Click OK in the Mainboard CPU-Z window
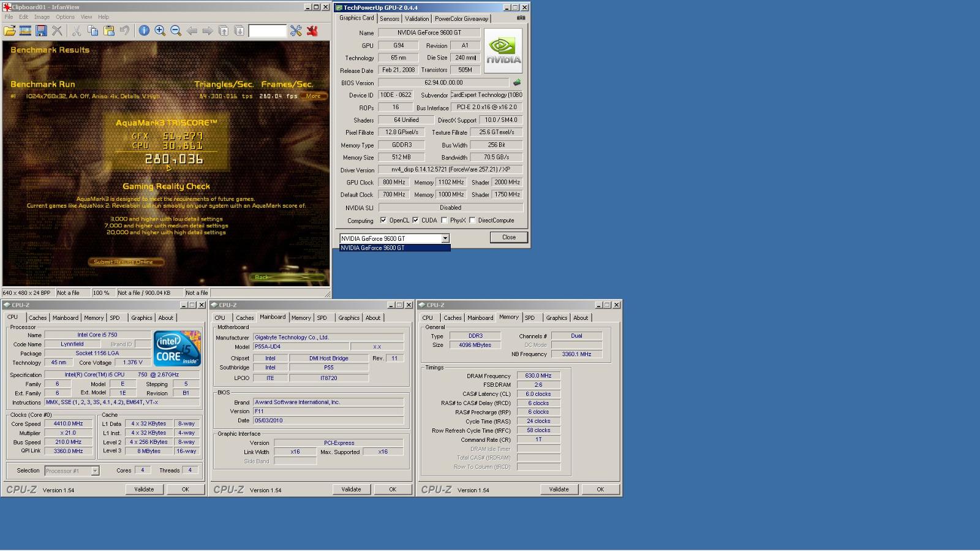 pos(393,489)
